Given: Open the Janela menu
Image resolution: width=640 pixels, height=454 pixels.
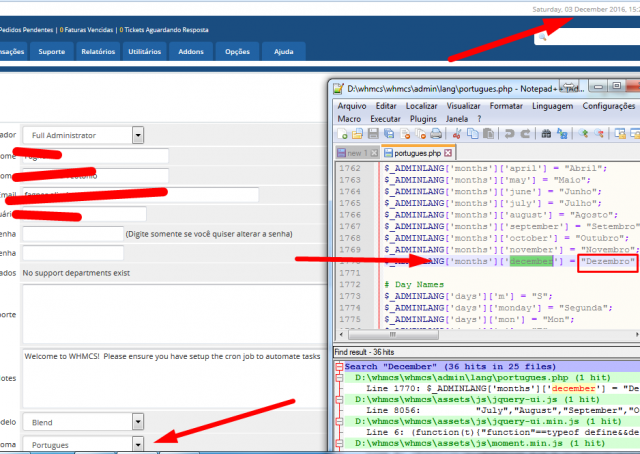Looking at the screenshot, I should click(457, 119).
